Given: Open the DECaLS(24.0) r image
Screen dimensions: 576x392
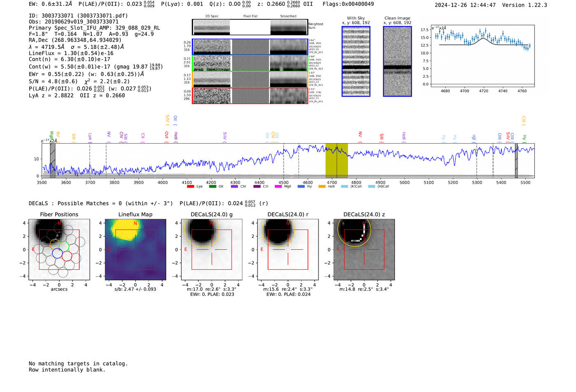Looking at the screenshot, I should tap(288, 249).
